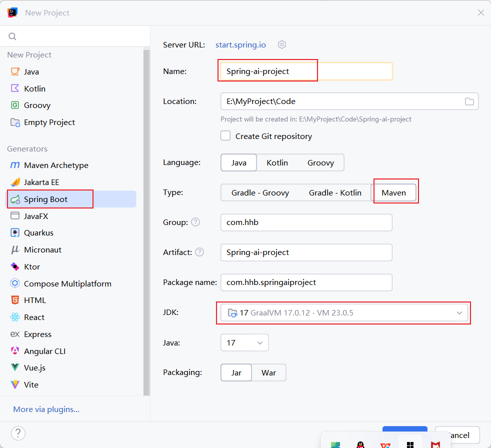Set type to Maven
The height and width of the screenshot is (448, 491).
(393, 192)
